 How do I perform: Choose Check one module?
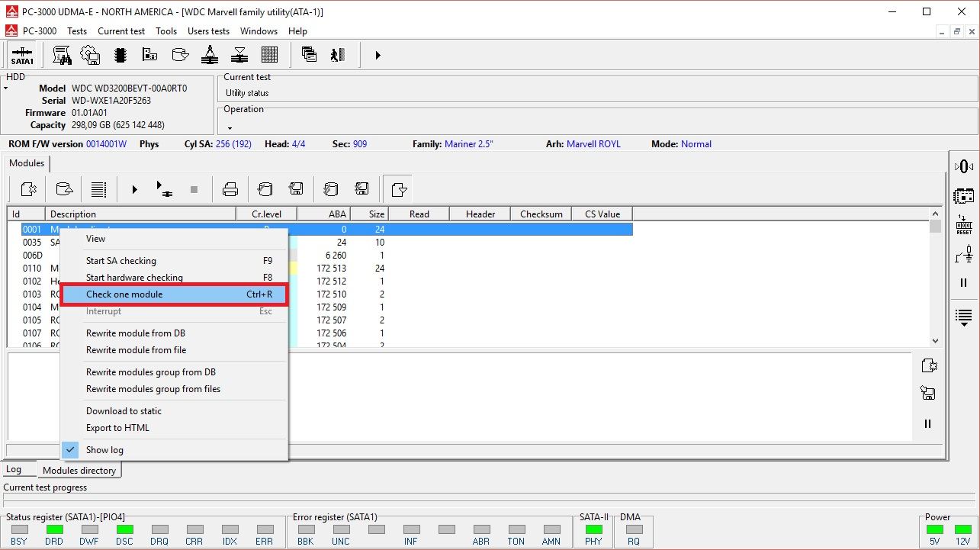pos(174,294)
